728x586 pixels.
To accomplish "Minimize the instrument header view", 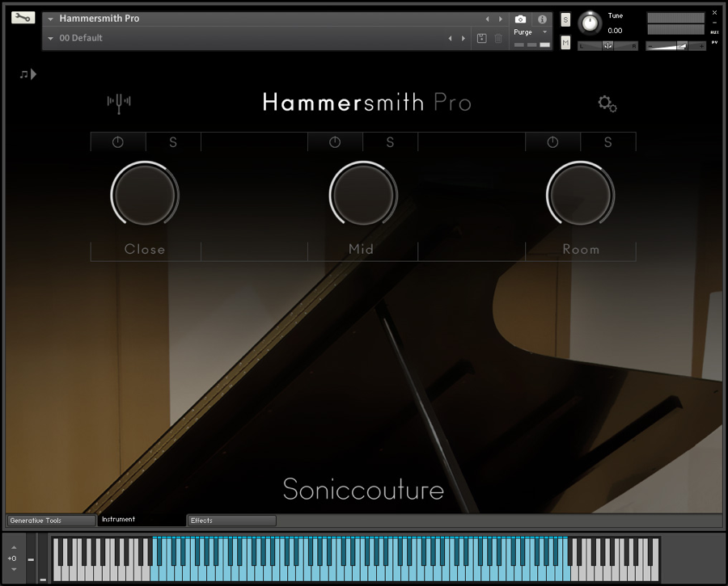I will (714, 22).
